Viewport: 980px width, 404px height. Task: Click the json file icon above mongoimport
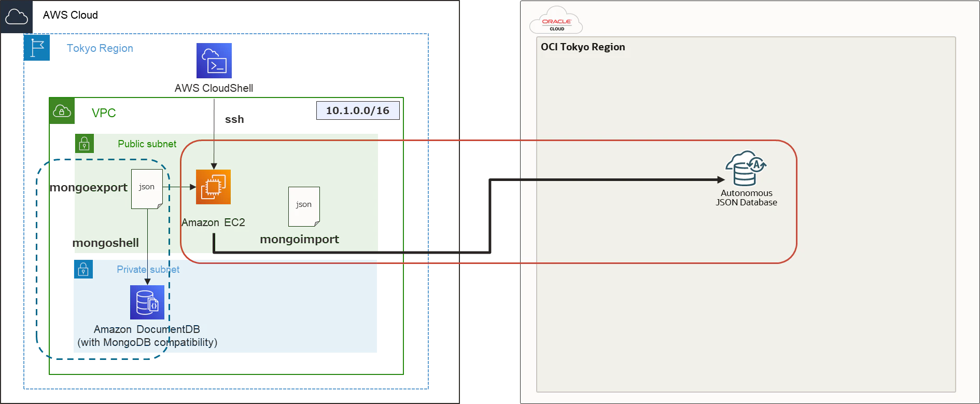pos(304,206)
